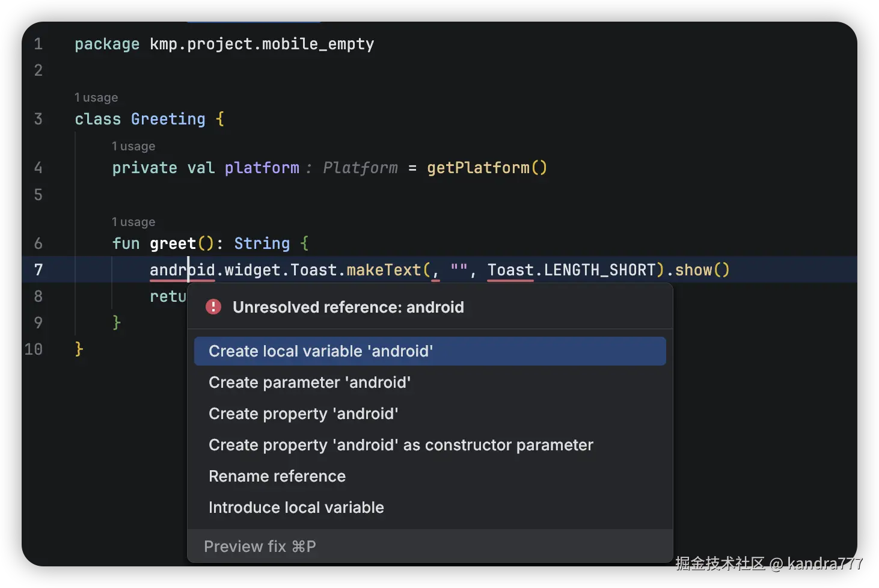
Task: Click the red error icon in popup
Action: [213, 307]
